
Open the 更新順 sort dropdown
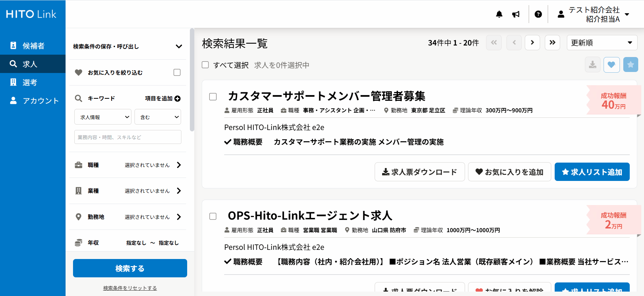click(x=602, y=43)
